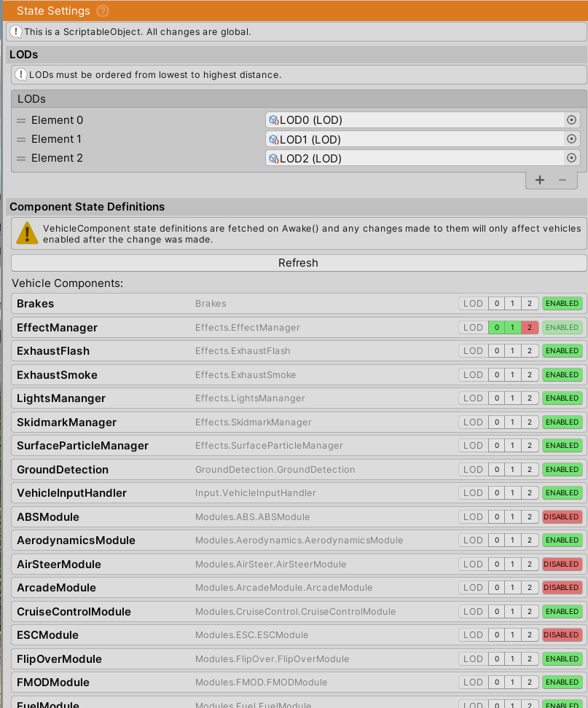
Task: Expand the Brakes component entry
Action: pos(35,304)
